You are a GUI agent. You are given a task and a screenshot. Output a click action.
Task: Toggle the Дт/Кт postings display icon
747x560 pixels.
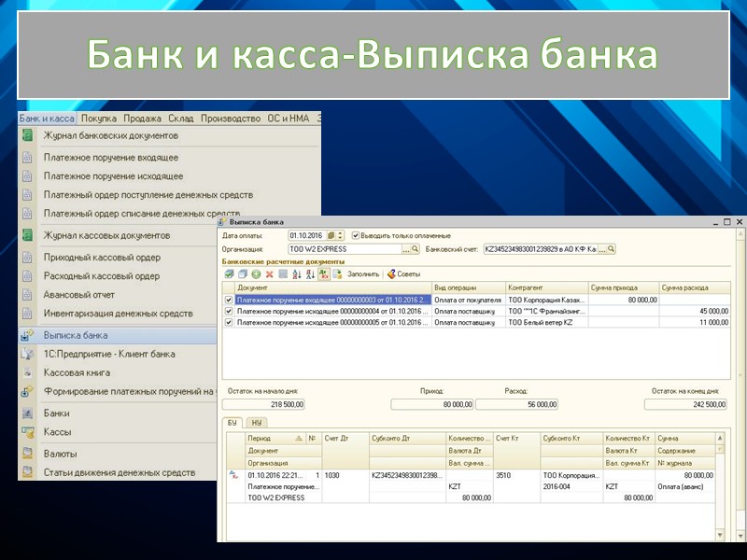pos(324,274)
